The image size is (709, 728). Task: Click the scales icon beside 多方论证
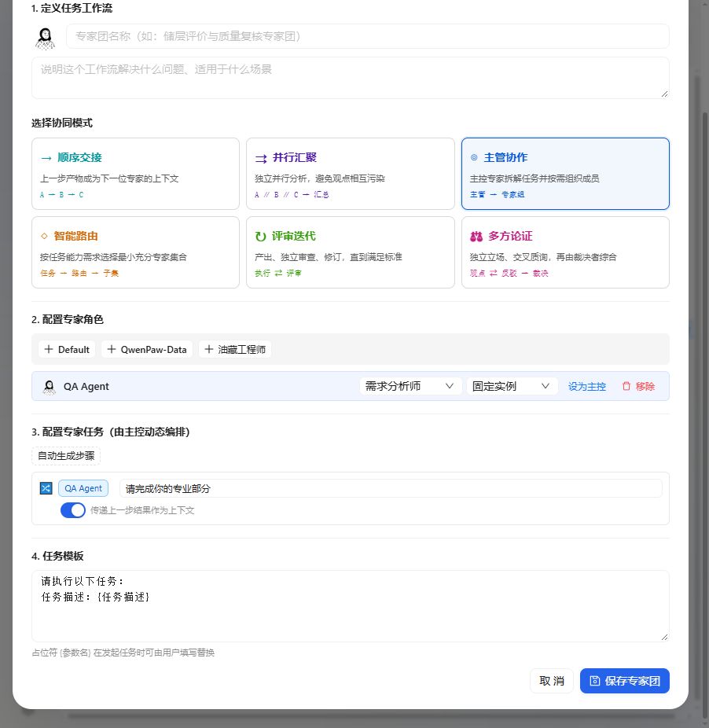click(x=476, y=237)
